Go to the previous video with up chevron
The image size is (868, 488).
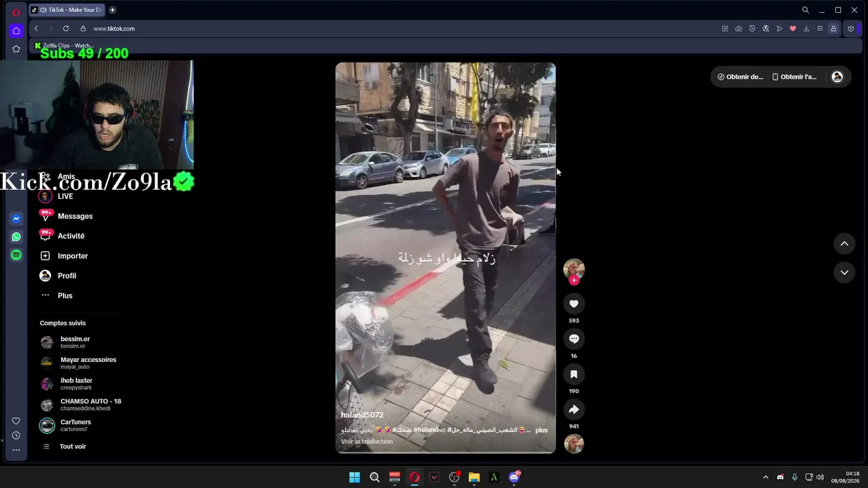[844, 243]
